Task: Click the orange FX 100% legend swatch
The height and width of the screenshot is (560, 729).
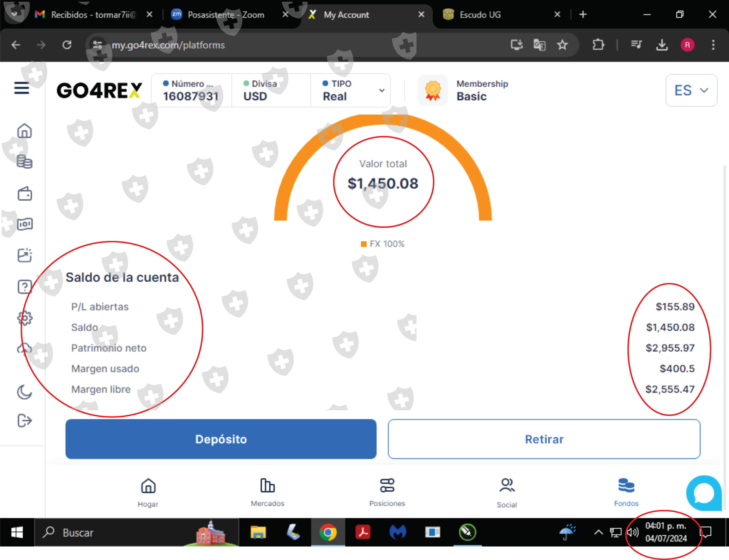Action: [364, 244]
